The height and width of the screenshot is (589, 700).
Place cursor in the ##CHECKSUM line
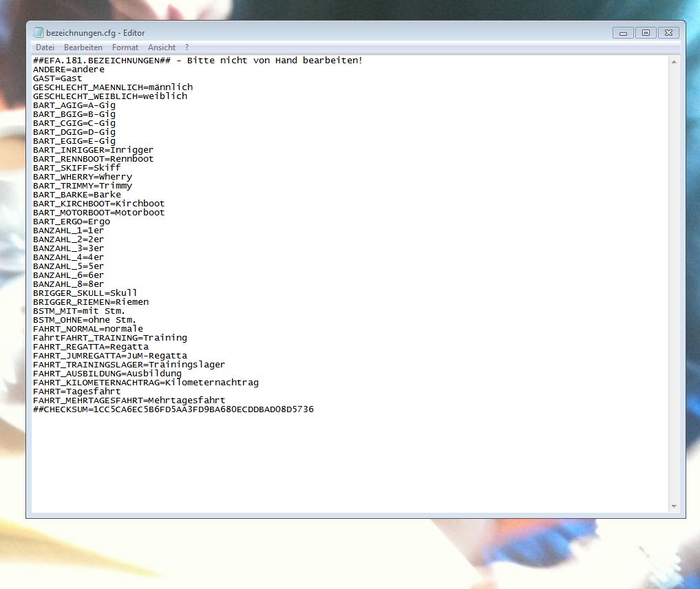coord(173,409)
